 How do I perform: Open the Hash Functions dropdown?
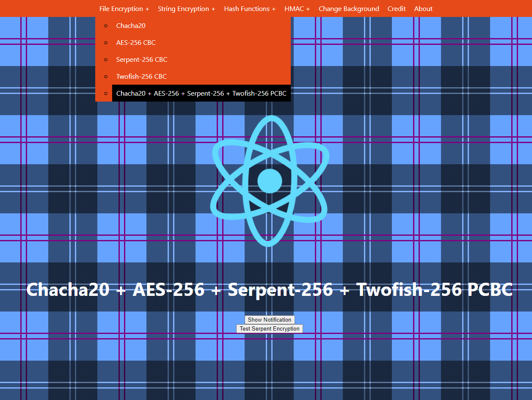(x=250, y=8)
